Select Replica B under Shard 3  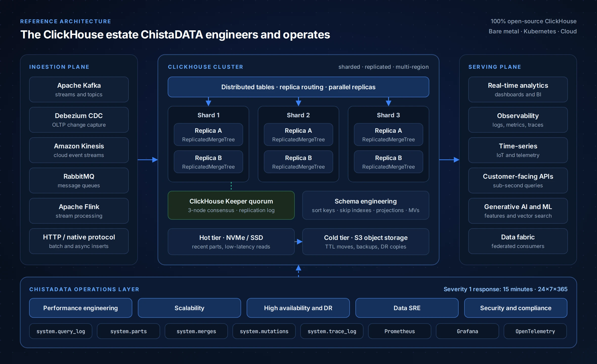click(x=389, y=162)
